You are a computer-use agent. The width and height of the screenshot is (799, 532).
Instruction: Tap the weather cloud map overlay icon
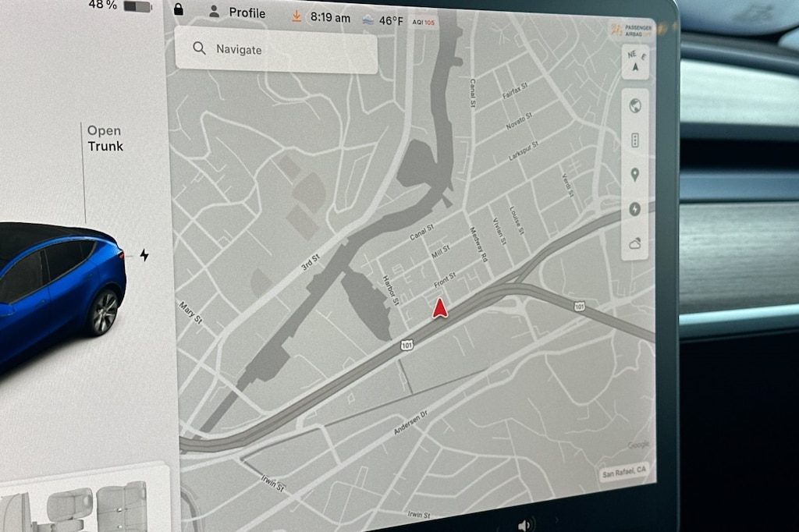tap(634, 244)
